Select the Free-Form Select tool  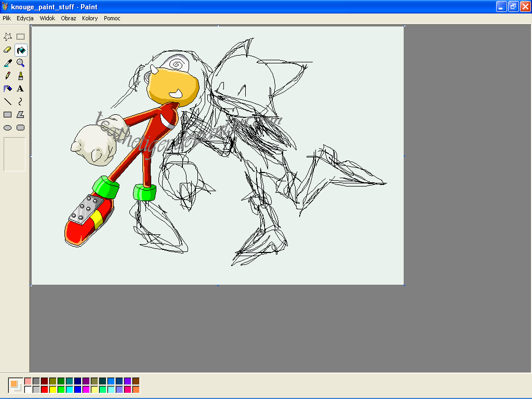[x=7, y=37]
